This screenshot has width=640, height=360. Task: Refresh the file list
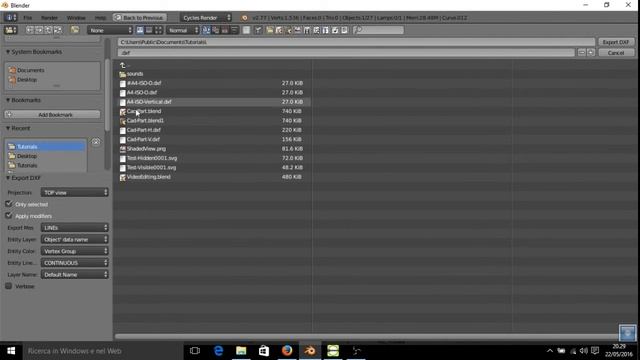click(x=58, y=30)
